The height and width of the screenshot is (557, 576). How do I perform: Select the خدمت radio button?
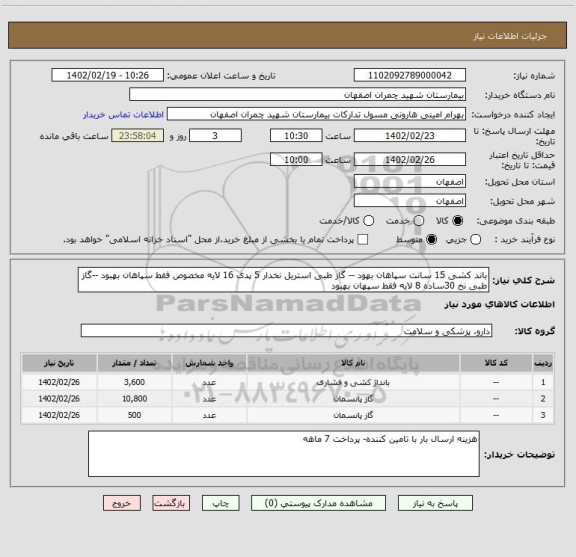(x=419, y=220)
